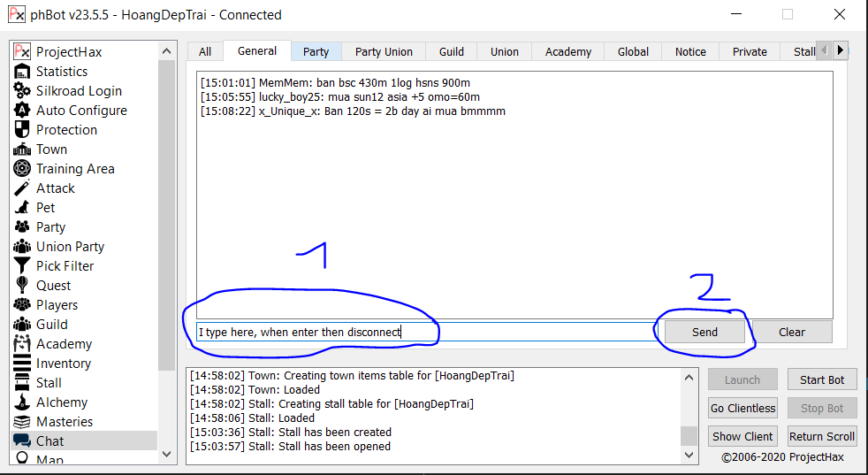Open Silkroad Login gear icon
This screenshot has width=868, height=475.
coord(22,91)
